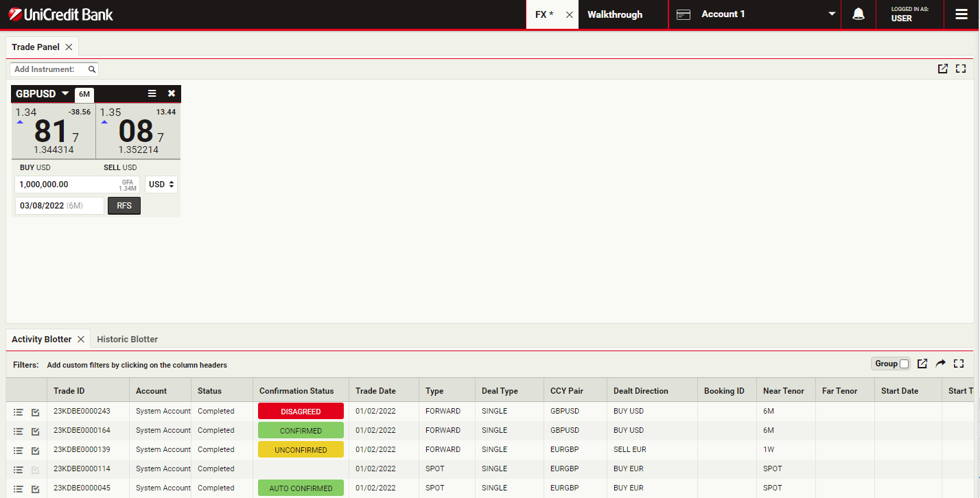The image size is (980, 498).
Task: Click the red DISAGREED status badge
Action: tap(301, 412)
